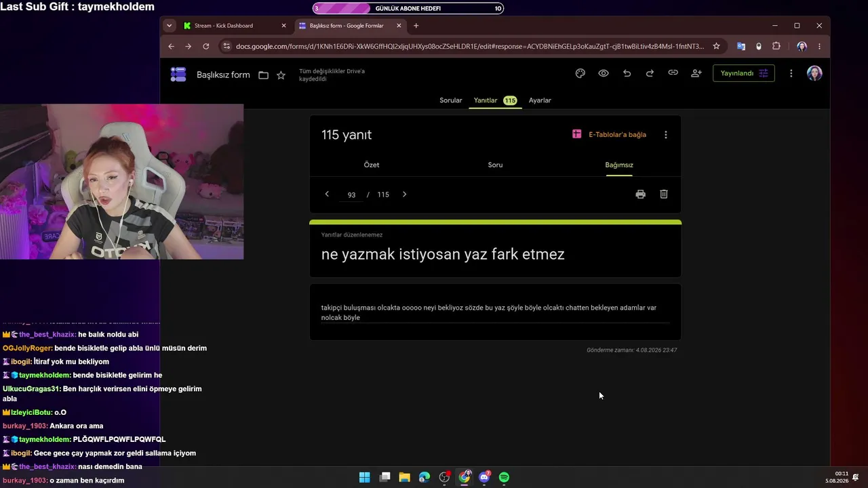
Task: Expand the Chrome tab search dropdown
Action: (x=169, y=26)
